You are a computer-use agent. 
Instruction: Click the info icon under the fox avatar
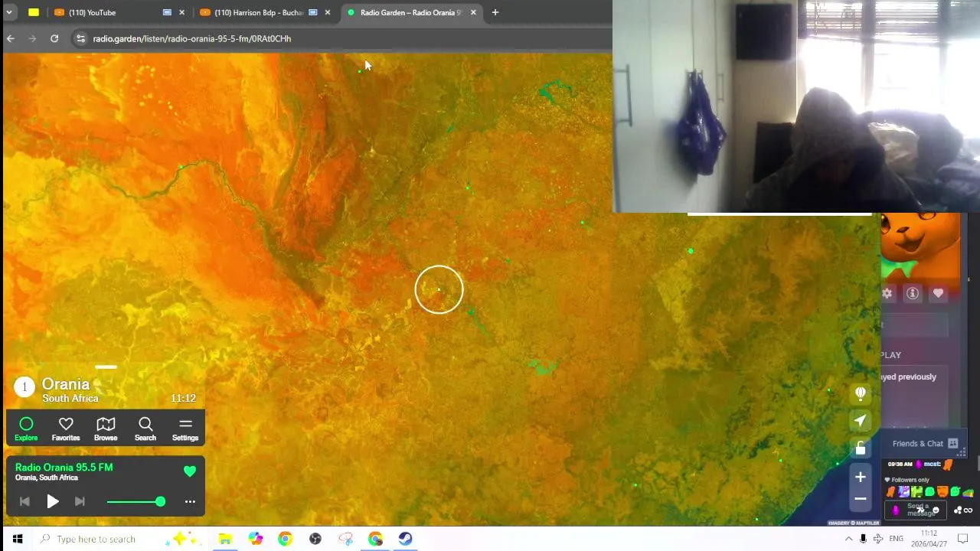pyautogui.click(x=913, y=293)
